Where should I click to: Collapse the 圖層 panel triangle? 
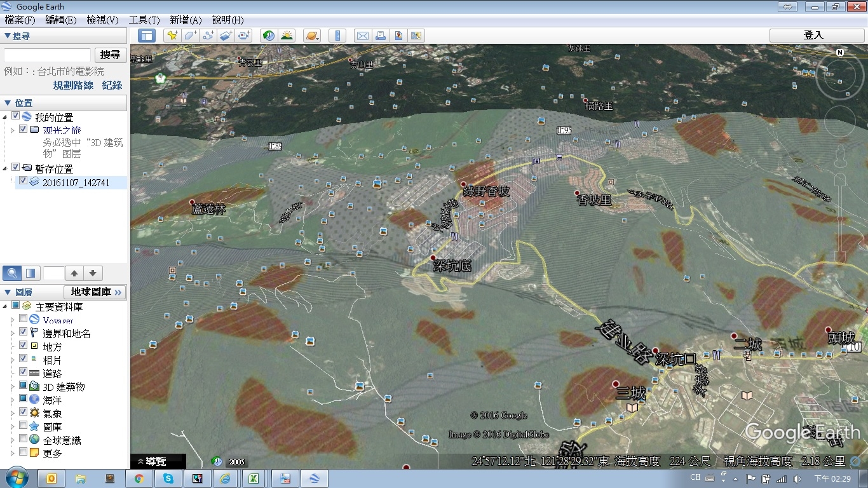tap(8, 292)
